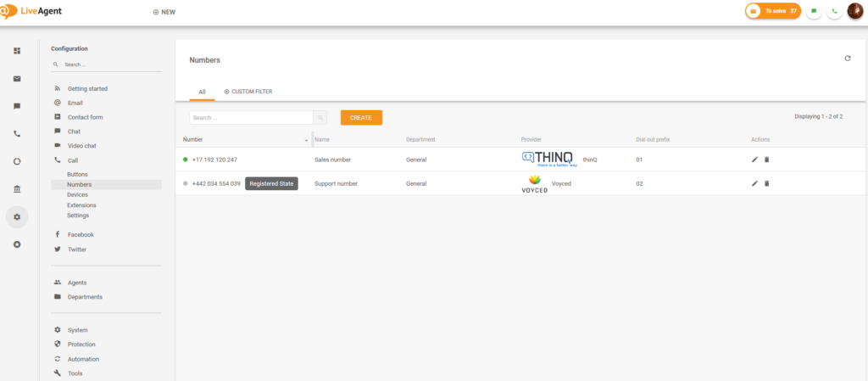868x381 pixels.
Task: Open the dashboard icon in left rail
Action: (x=17, y=51)
